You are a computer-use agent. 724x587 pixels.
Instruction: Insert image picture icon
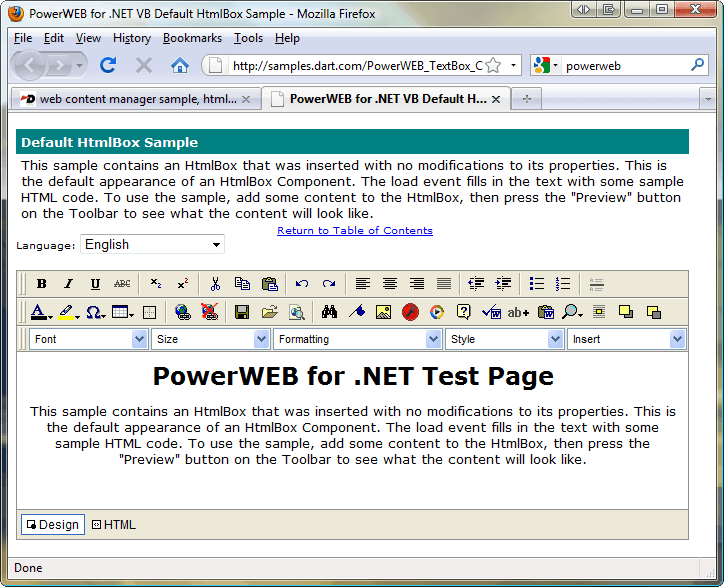pyautogui.click(x=384, y=312)
